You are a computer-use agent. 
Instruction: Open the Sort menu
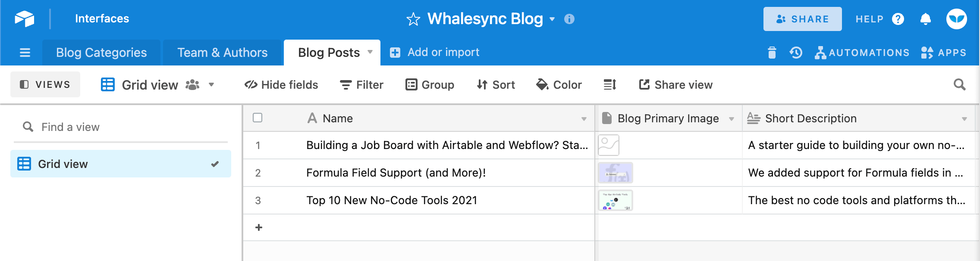(496, 85)
